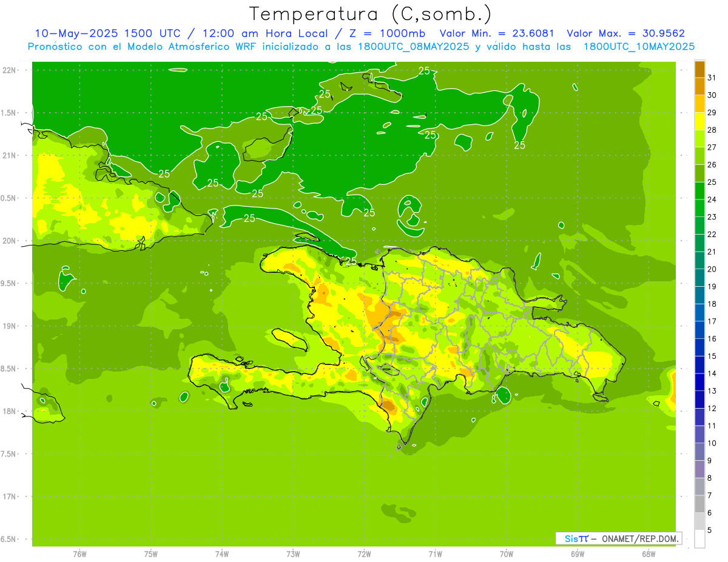The height and width of the screenshot is (562, 728).
Task: Click the 75W longitude axis label
Action: click(x=151, y=554)
